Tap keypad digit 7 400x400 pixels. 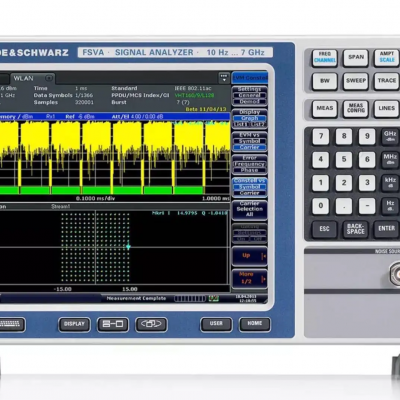coord(321,137)
